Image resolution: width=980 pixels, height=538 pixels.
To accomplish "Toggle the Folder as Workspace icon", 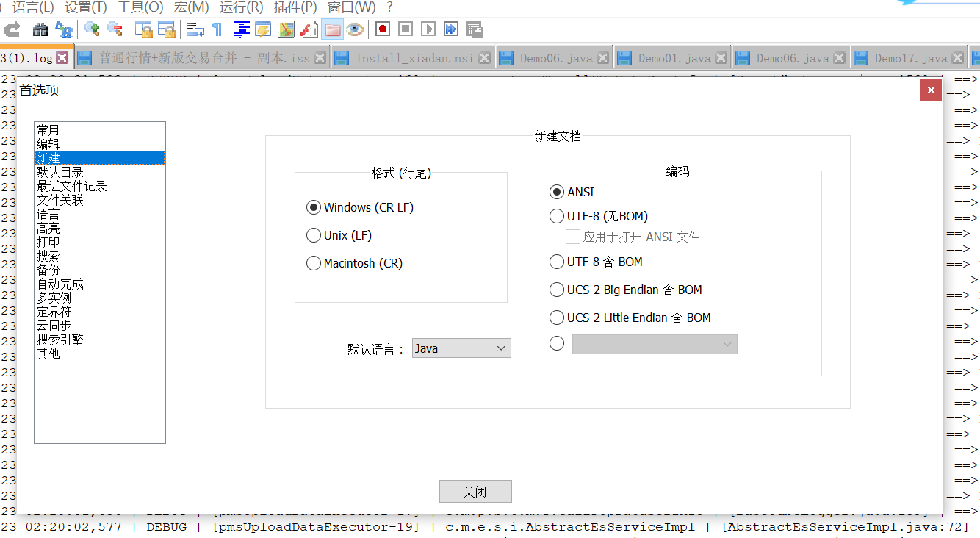I will (332, 29).
